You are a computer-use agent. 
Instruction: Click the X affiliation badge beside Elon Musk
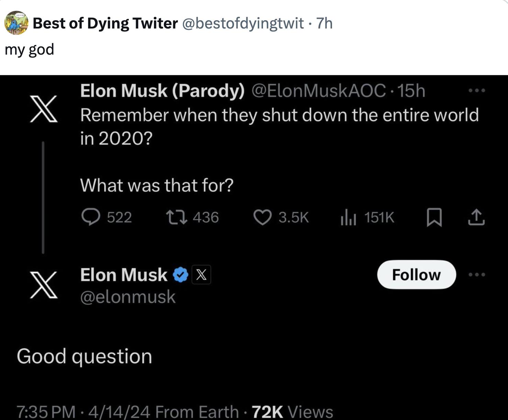[x=201, y=275]
